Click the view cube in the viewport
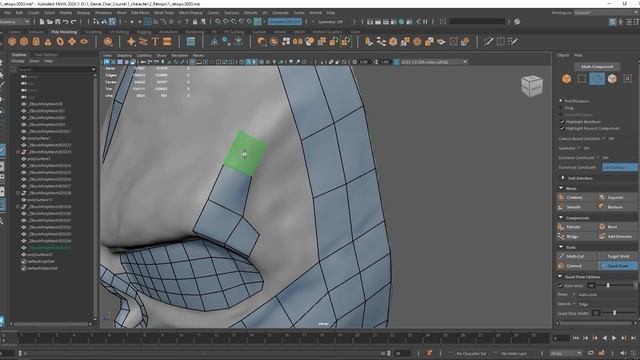Screen dimensions: 640x360 click(x=532, y=86)
